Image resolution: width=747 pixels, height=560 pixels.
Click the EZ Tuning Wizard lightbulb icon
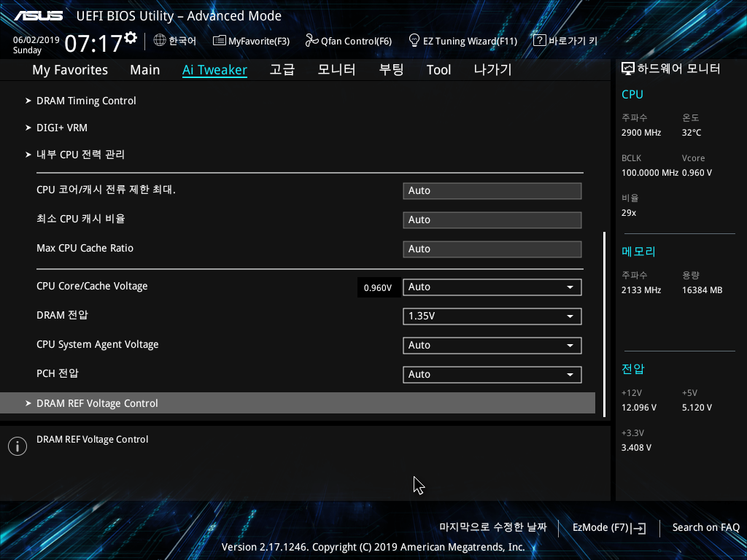[x=414, y=41]
